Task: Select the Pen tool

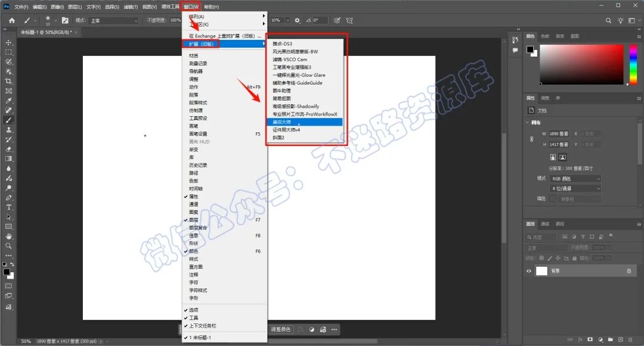Action: (x=8, y=198)
